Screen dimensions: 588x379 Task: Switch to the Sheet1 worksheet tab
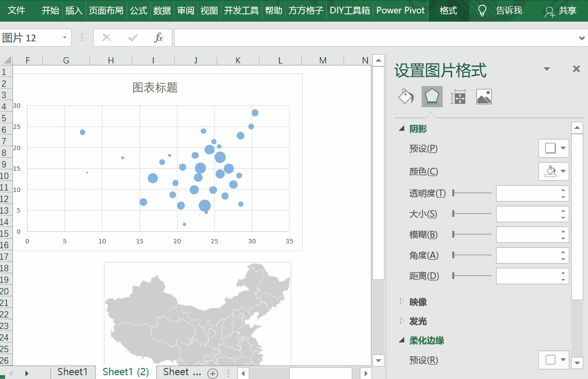coord(73,372)
